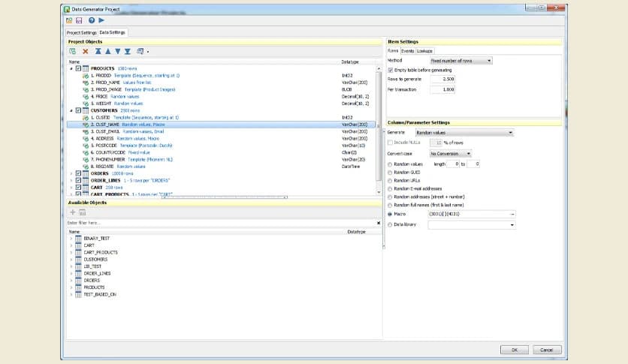Click the save project floppy-disk icon
The width and height of the screenshot is (628, 364).
click(79, 20)
